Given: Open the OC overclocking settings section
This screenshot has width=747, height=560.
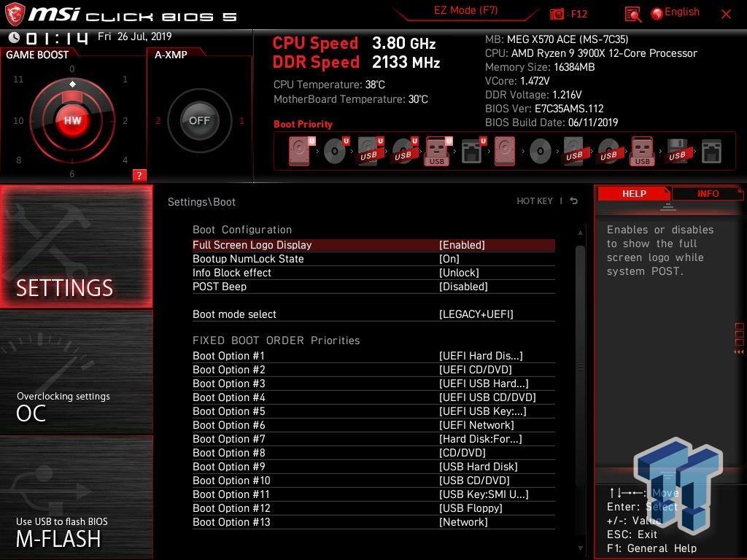Looking at the screenshot, I should 76,372.
